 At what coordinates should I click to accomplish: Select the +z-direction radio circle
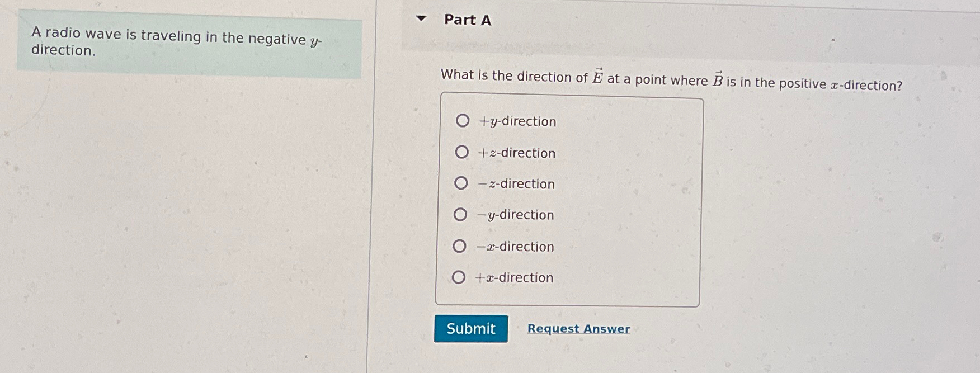pyautogui.click(x=462, y=152)
